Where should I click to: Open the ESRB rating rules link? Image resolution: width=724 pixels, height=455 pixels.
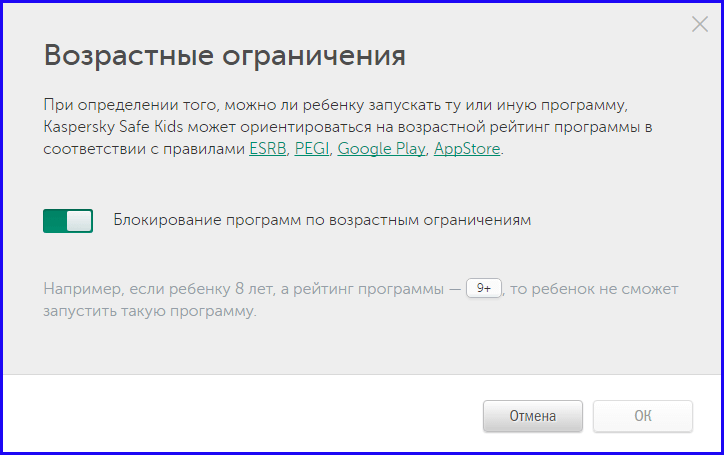point(267,149)
